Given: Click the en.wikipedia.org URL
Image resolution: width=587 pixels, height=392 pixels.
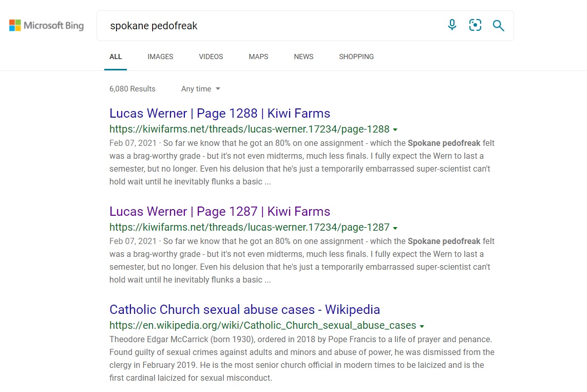Looking at the screenshot, I should (x=263, y=325).
